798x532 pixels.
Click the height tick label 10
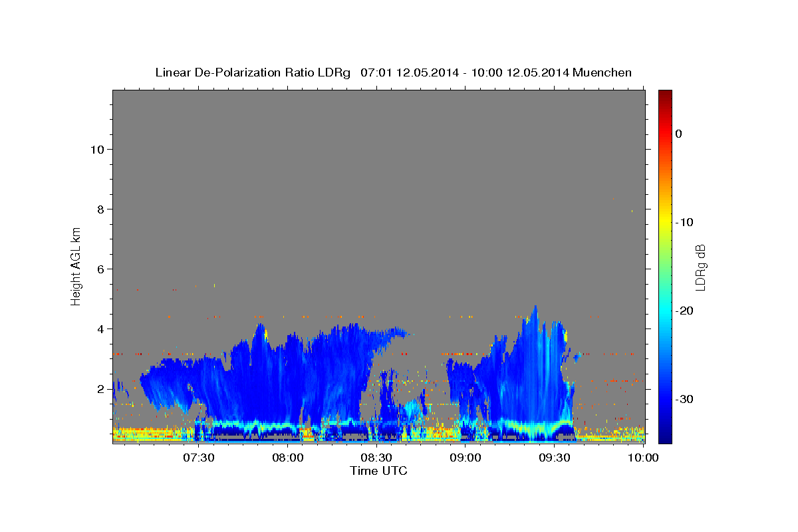[x=97, y=149]
